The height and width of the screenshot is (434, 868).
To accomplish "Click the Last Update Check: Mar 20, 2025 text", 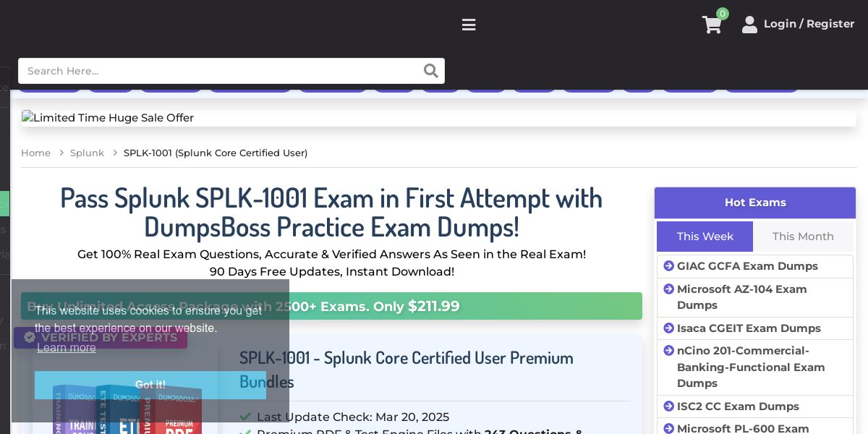I will (x=353, y=417).
